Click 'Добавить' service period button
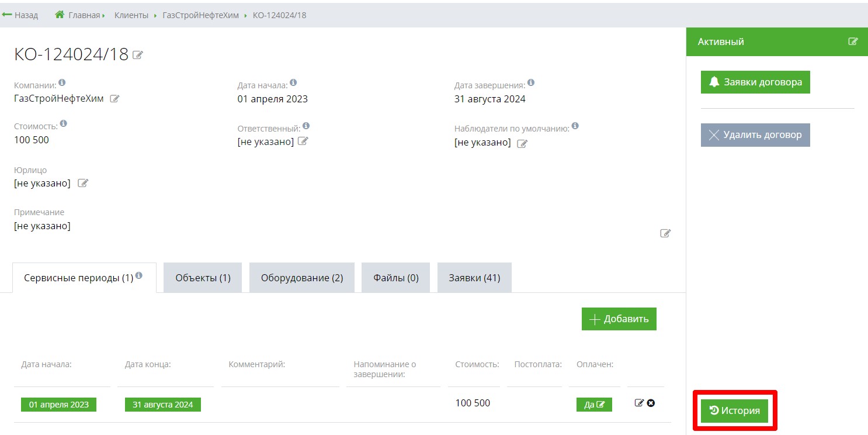Image resolution: width=868 pixels, height=435 pixels. coord(619,319)
